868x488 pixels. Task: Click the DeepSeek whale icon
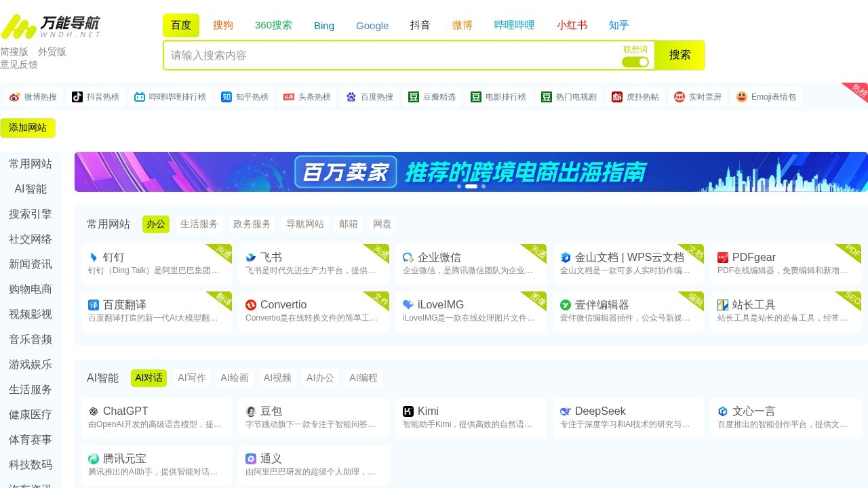click(566, 411)
